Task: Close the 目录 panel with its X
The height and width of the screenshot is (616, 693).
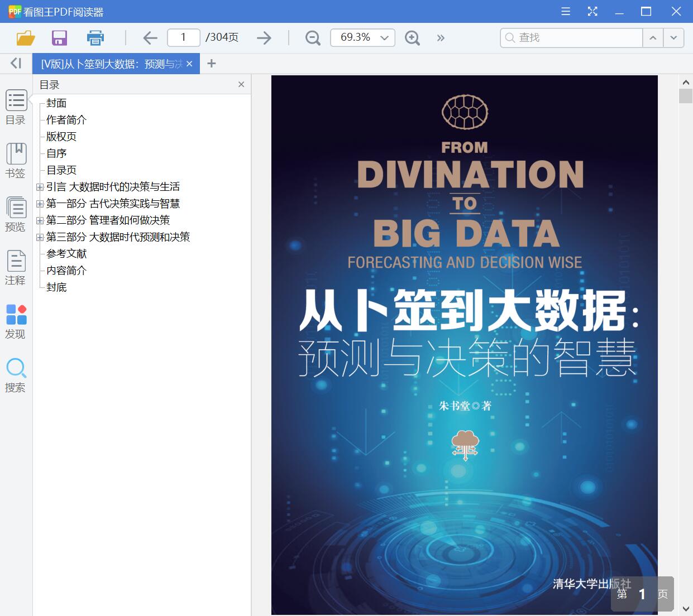Action: coord(241,85)
